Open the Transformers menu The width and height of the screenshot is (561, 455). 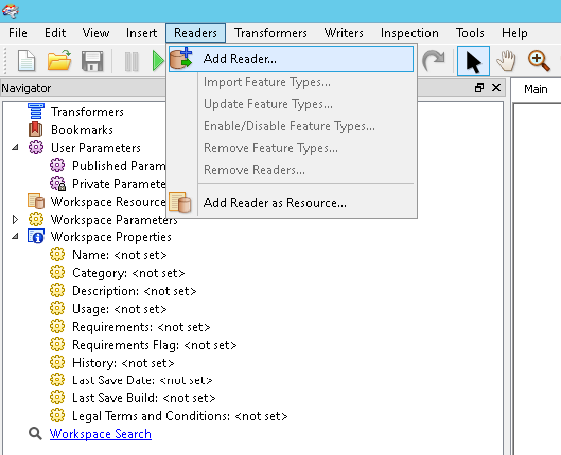click(270, 33)
